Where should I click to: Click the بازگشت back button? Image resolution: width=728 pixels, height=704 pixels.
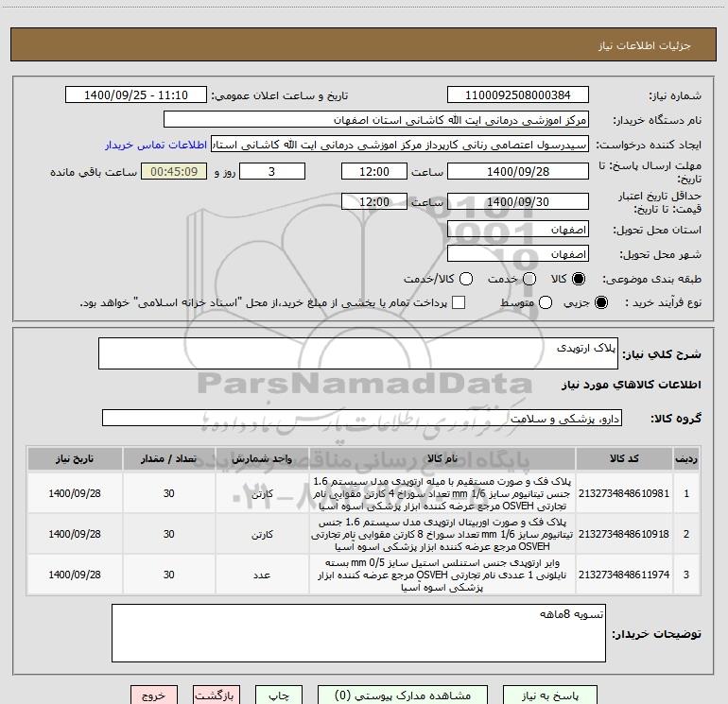[217, 695]
